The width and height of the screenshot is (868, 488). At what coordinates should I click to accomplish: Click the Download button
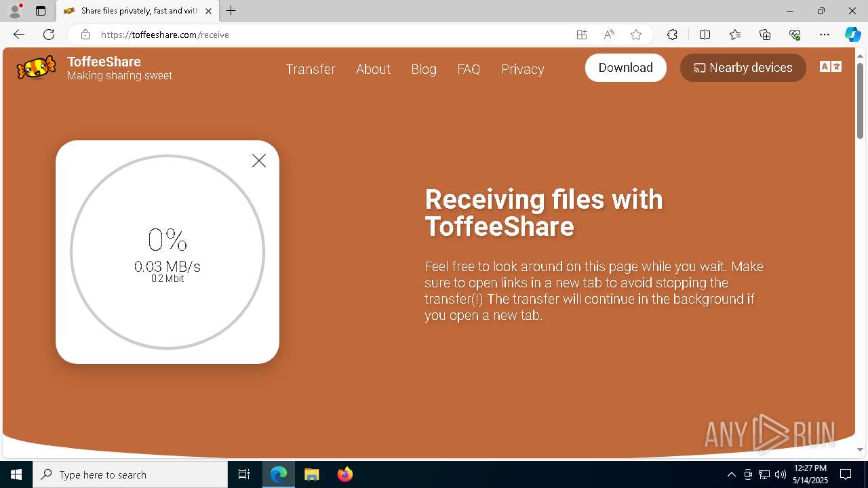pyautogui.click(x=626, y=68)
